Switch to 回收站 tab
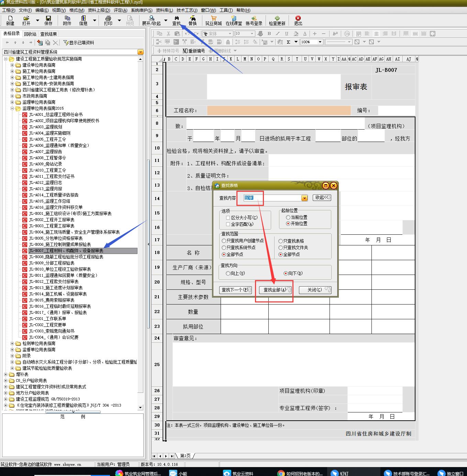 coord(30,34)
